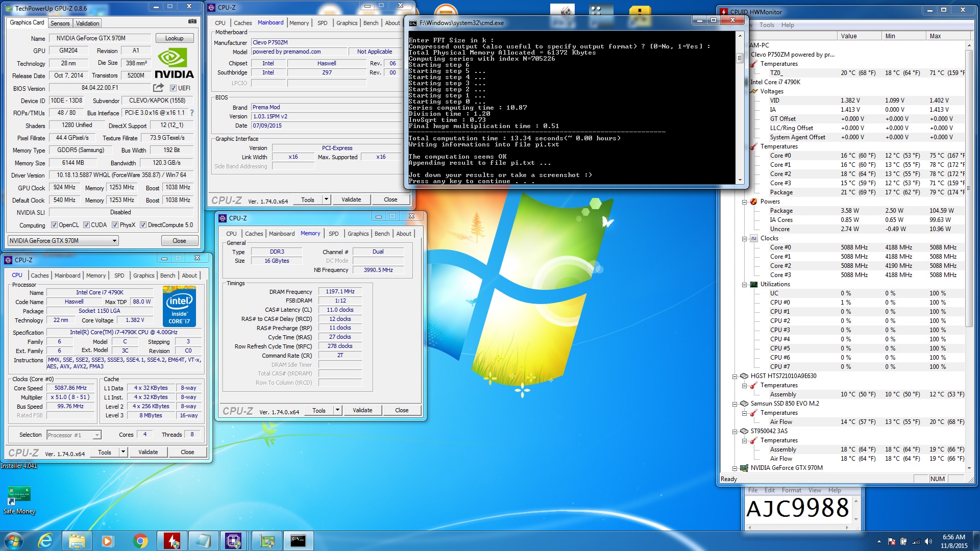Open the Windows Start menu orb
This screenshot has width=980, height=551.
14,541
